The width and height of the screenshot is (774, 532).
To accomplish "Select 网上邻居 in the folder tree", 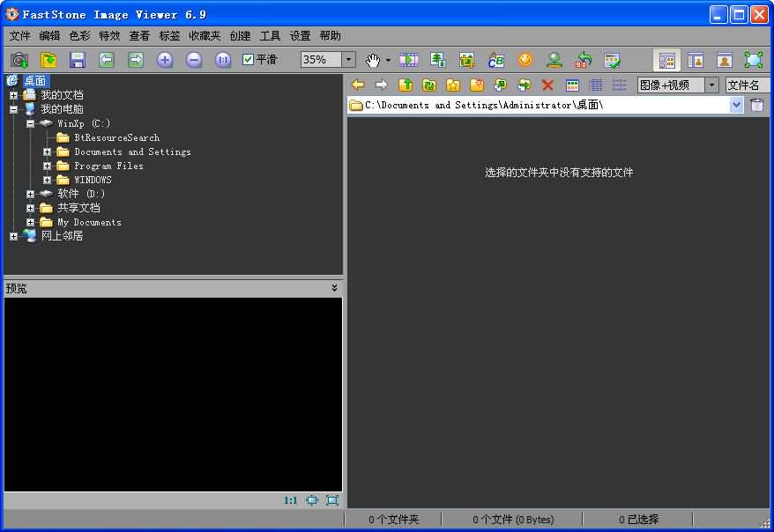I will tap(62, 236).
